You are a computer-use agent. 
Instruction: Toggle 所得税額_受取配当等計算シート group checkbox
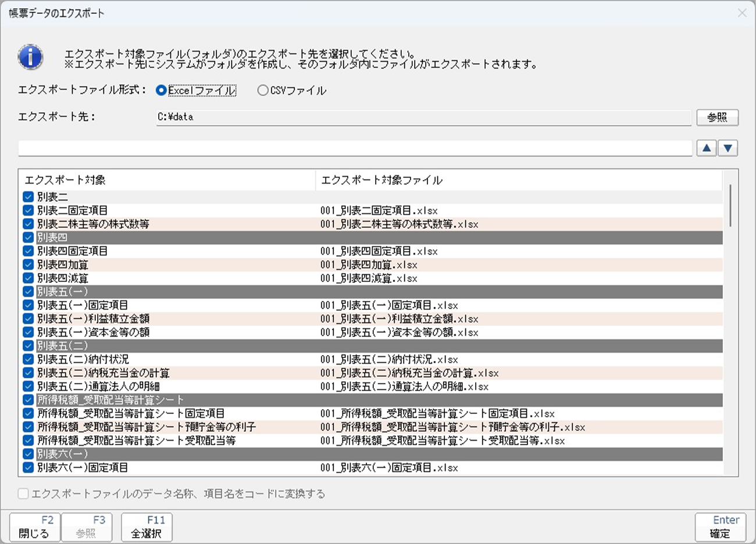pos(28,400)
